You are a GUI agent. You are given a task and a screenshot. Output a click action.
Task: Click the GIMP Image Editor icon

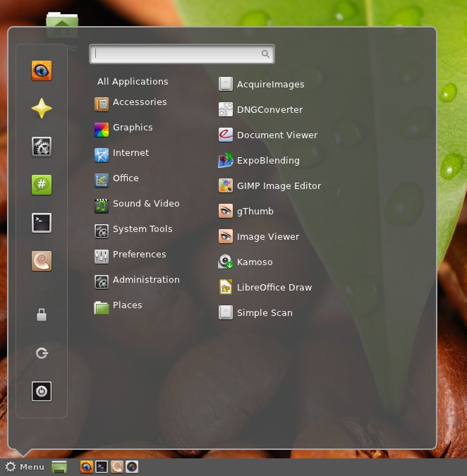point(226,185)
